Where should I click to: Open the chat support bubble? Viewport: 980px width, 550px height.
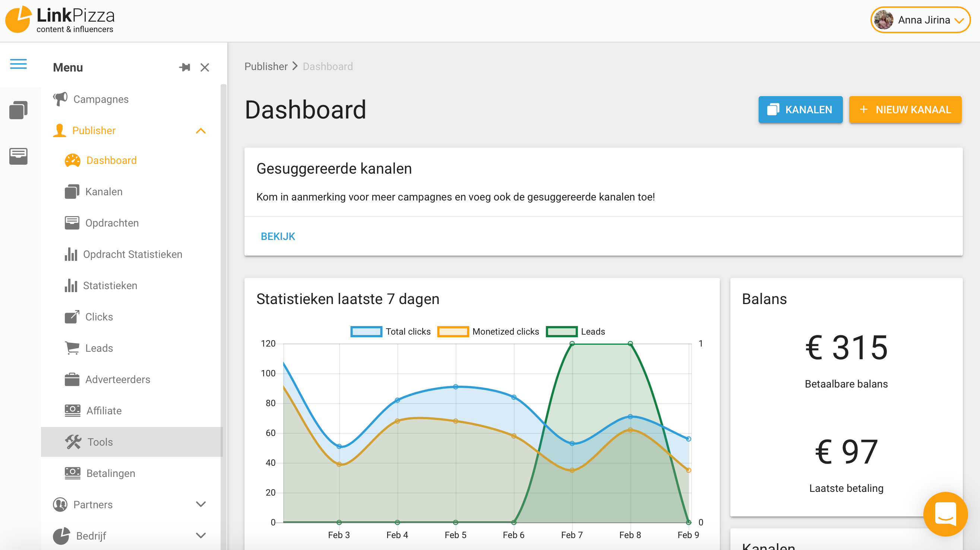click(945, 514)
